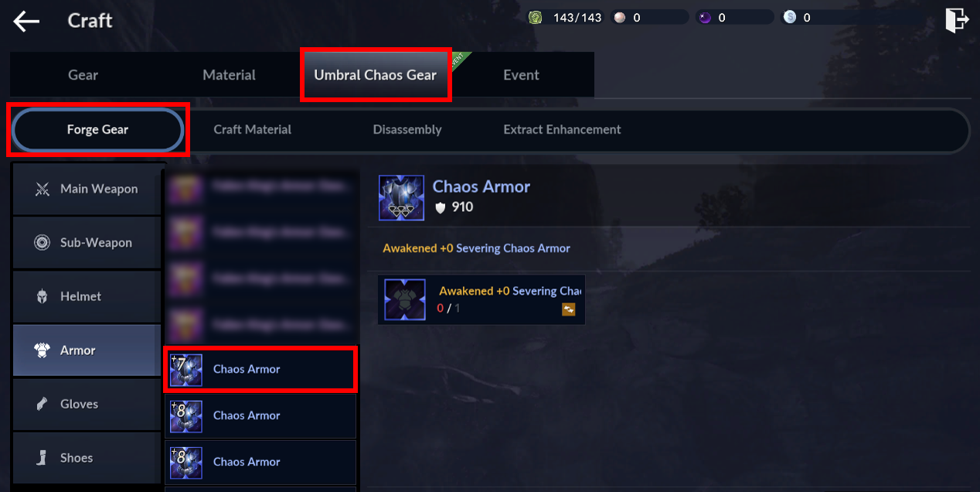Screen dimensions: 980x492
Task: Click the swap icon on material slot
Action: [569, 309]
